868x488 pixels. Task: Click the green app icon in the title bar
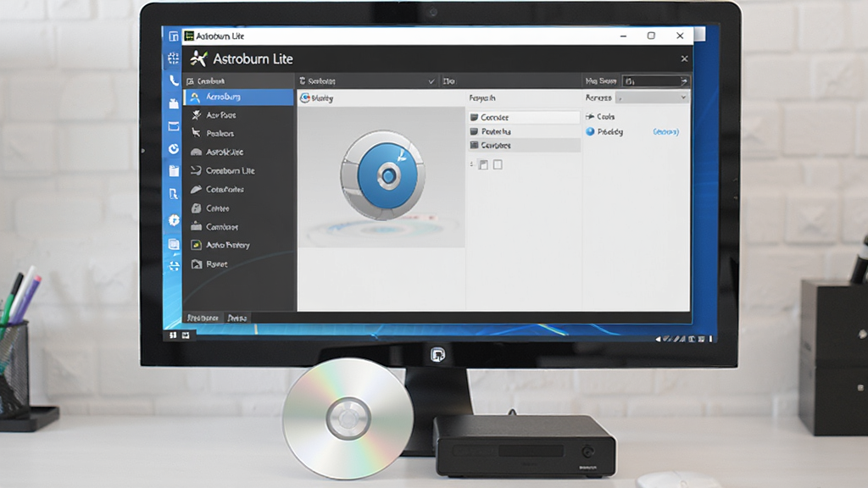coord(189,36)
